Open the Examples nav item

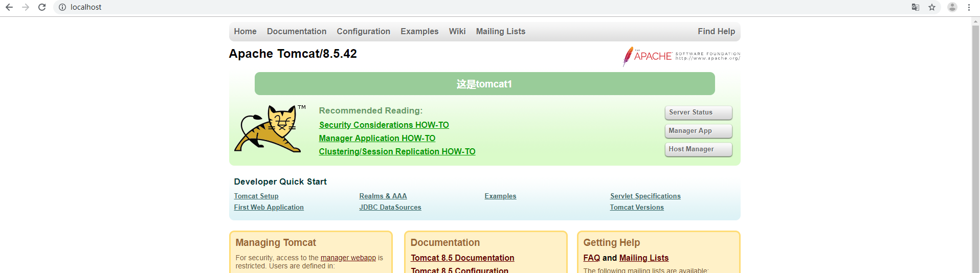point(419,31)
